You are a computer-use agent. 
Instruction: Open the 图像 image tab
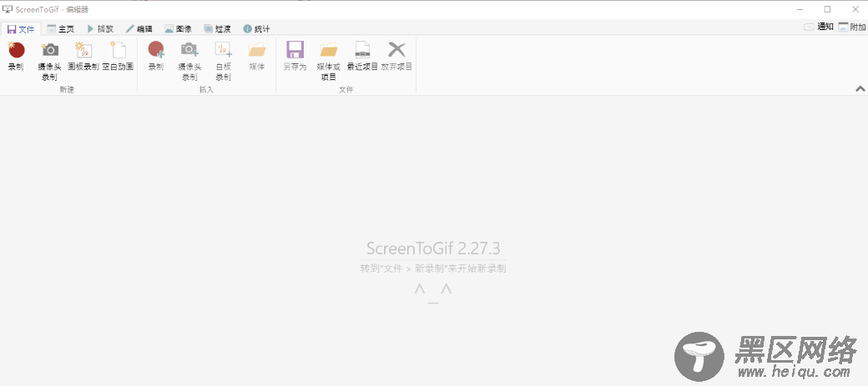coord(178,28)
